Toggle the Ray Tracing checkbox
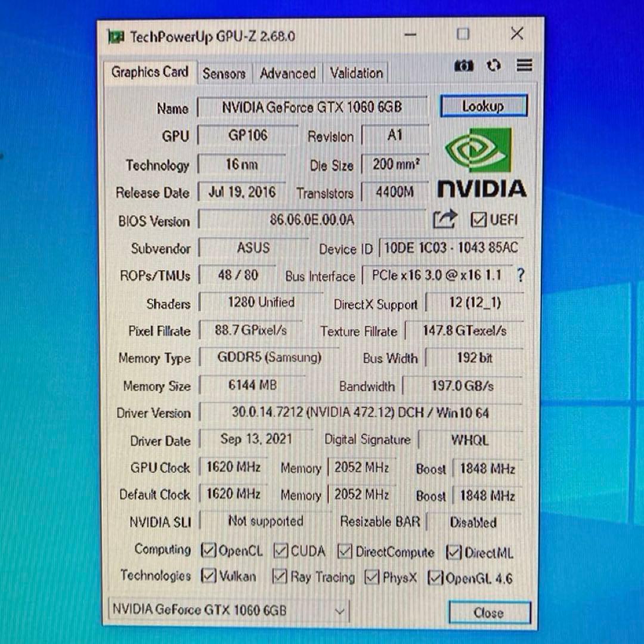 click(280, 577)
